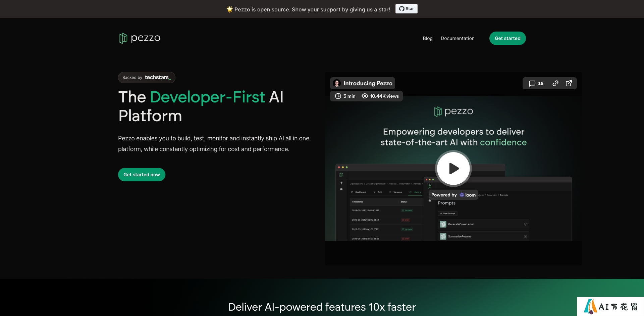The image size is (644, 316).
Task: Open the Blog page
Action: pyautogui.click(x=428, y=38)
